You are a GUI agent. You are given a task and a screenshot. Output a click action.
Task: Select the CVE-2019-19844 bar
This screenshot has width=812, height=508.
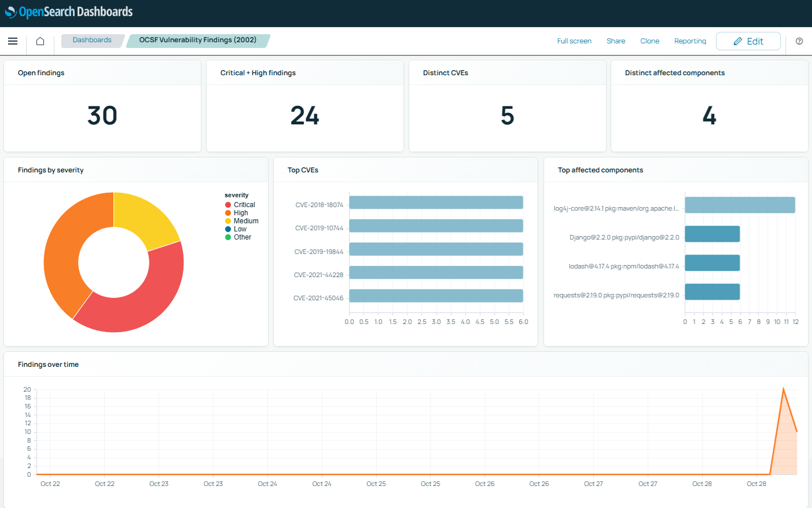(x=436, y=249)
